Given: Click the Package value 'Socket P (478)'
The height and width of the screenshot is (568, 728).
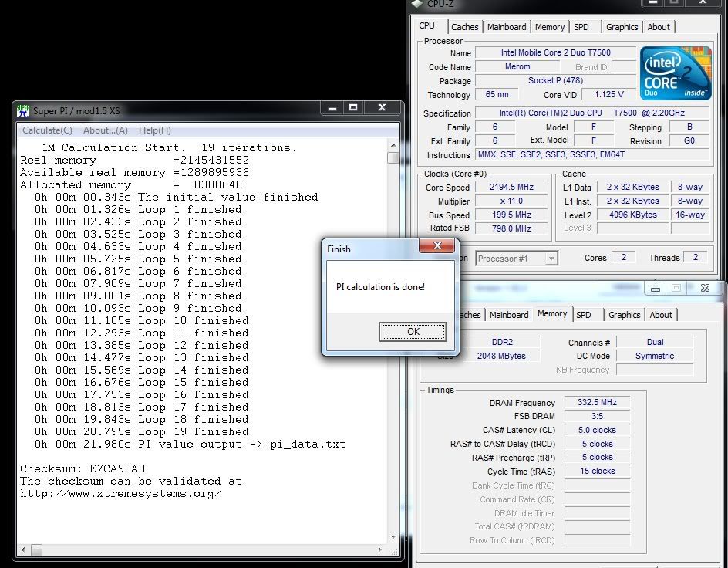Looking at the screenshot, I should [x=556, y=81].
